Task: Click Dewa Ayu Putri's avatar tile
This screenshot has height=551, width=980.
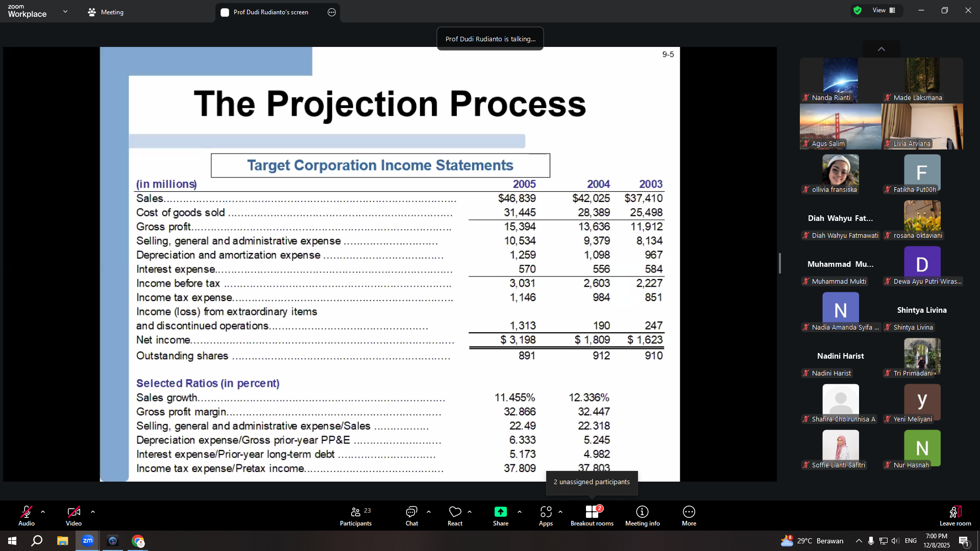Action: (922, 264)
